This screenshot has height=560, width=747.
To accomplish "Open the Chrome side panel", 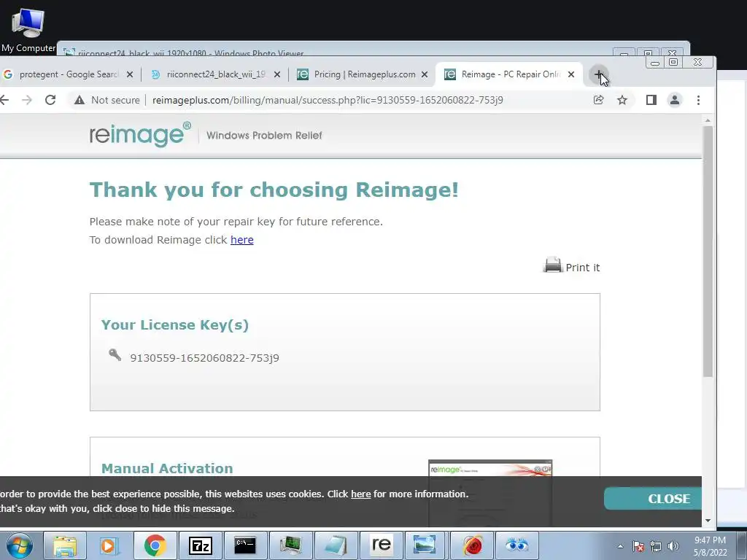I will tap(651, 100).
